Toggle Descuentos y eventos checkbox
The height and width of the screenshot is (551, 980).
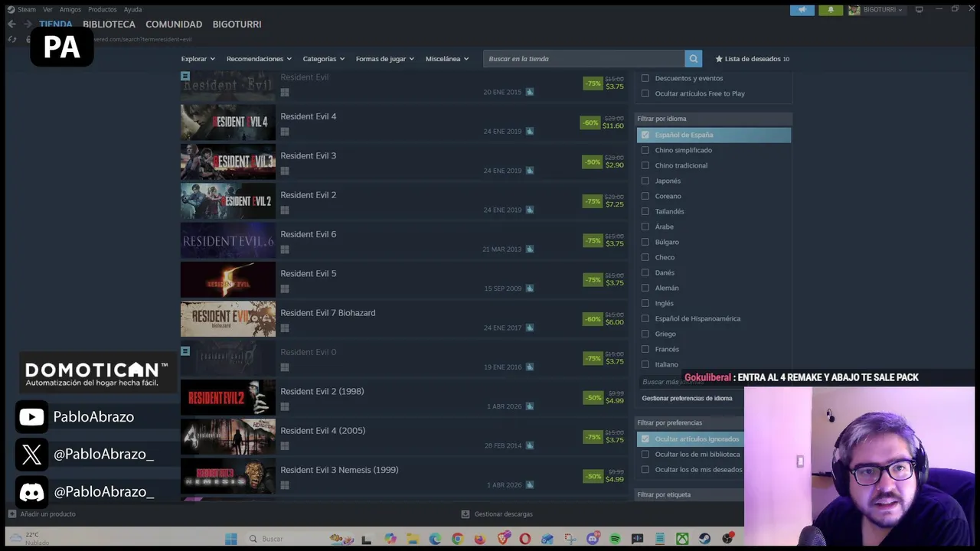coord(645,78)
